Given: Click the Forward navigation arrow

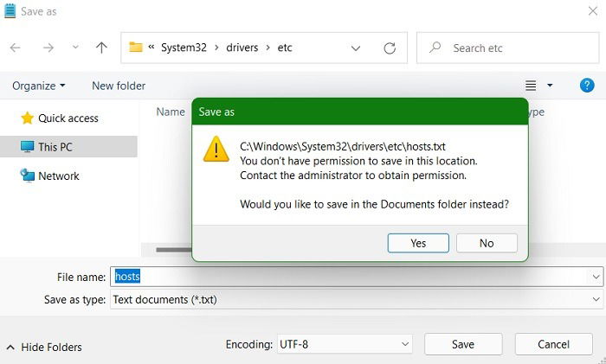Looking at the screenshot, I should [46, 48].
